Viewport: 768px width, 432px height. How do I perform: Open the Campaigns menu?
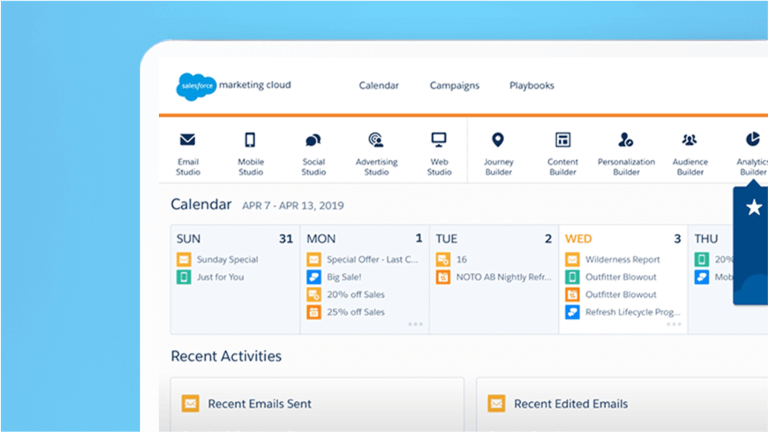click(x=454, y=86)
